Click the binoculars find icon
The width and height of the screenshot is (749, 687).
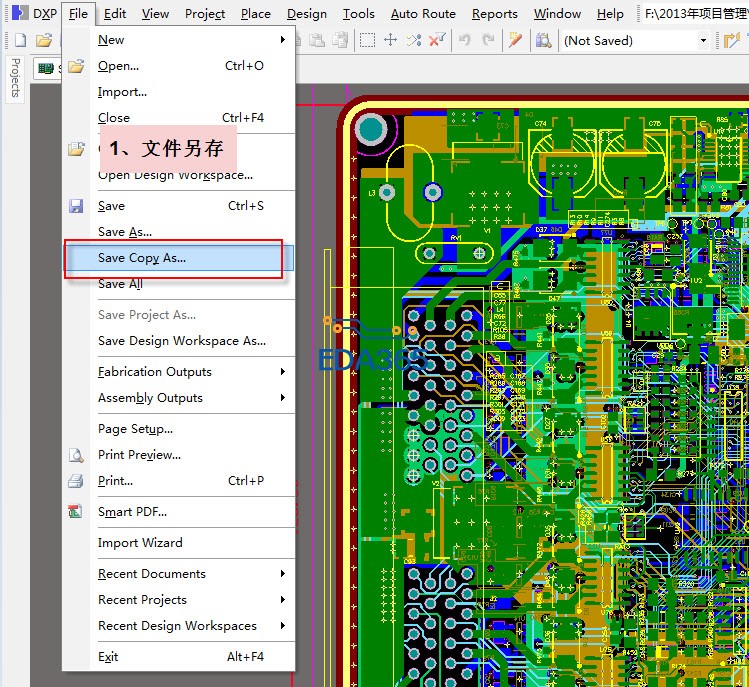(x=543, y=41)
